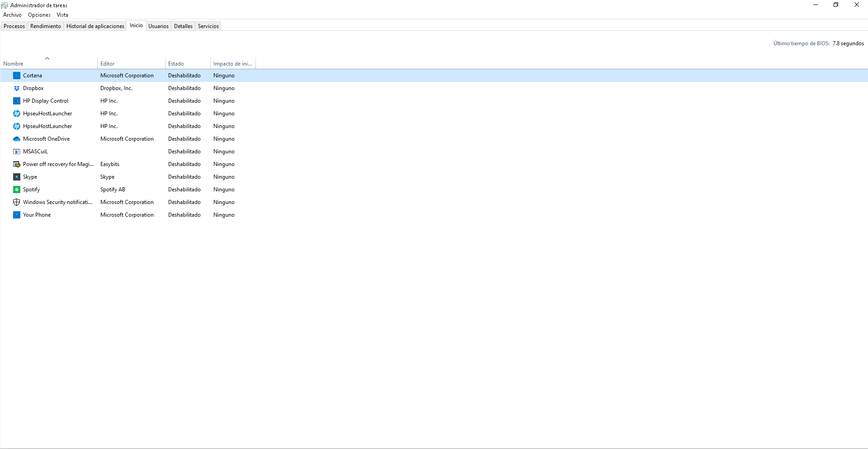Open the Vista menu
Image resolution: width=868 pixels, height=451 pixels.
coord(62,15)
